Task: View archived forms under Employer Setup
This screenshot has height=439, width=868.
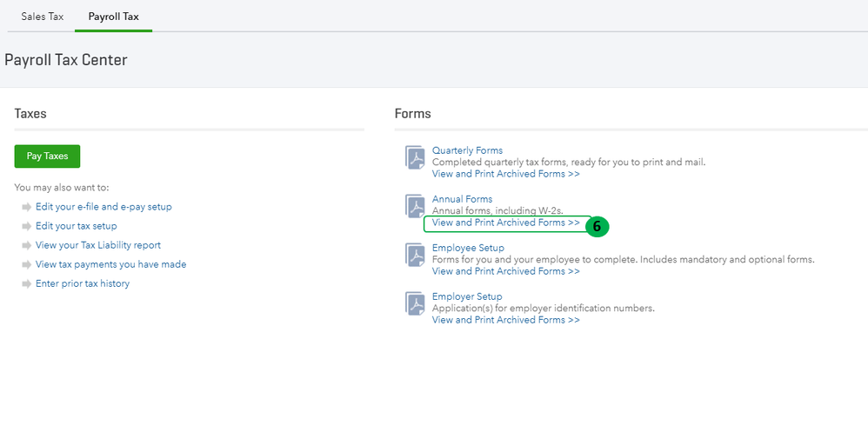Action: 506,320
